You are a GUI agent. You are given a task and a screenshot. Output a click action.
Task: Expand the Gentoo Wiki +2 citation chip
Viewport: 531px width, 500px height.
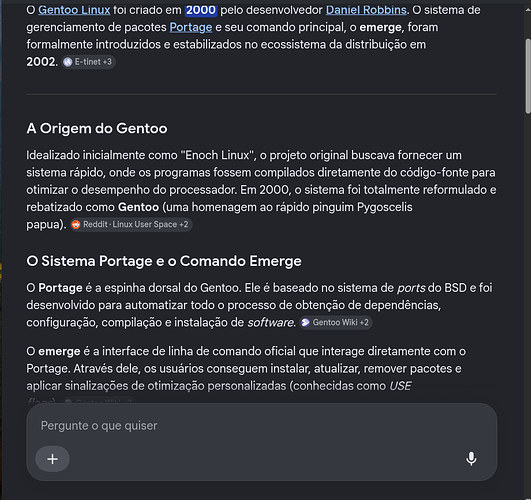click(336, 322)
